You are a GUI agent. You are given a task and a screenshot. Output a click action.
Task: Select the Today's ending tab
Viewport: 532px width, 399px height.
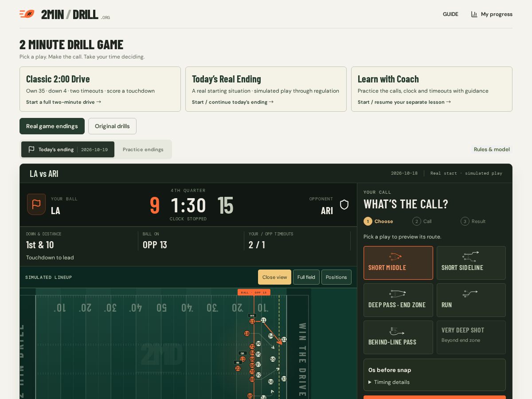tap(68, 149)
